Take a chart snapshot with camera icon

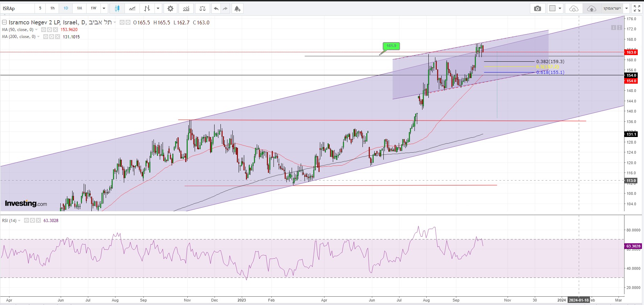(x=537, y=8)
